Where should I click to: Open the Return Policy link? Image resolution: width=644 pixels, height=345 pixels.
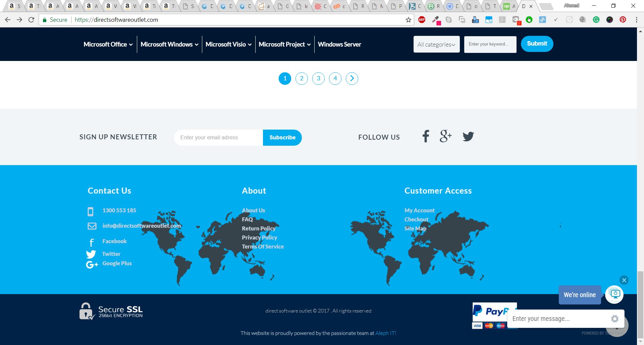(259, 228)
